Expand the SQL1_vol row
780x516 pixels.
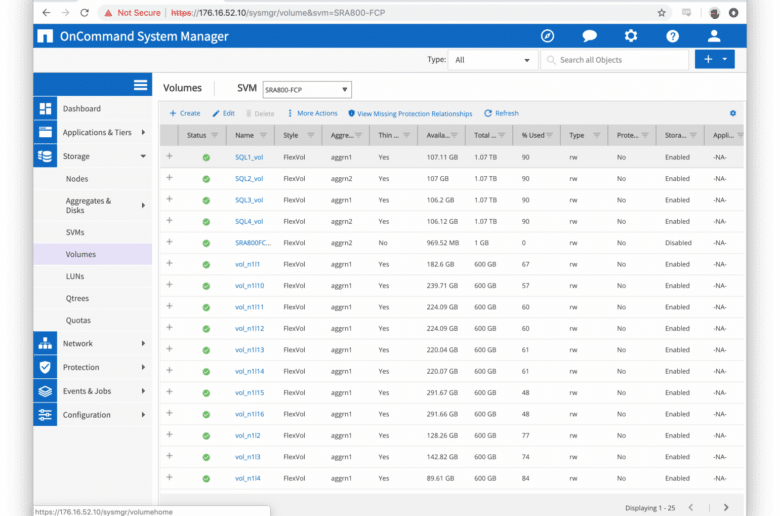coord(169,156)
